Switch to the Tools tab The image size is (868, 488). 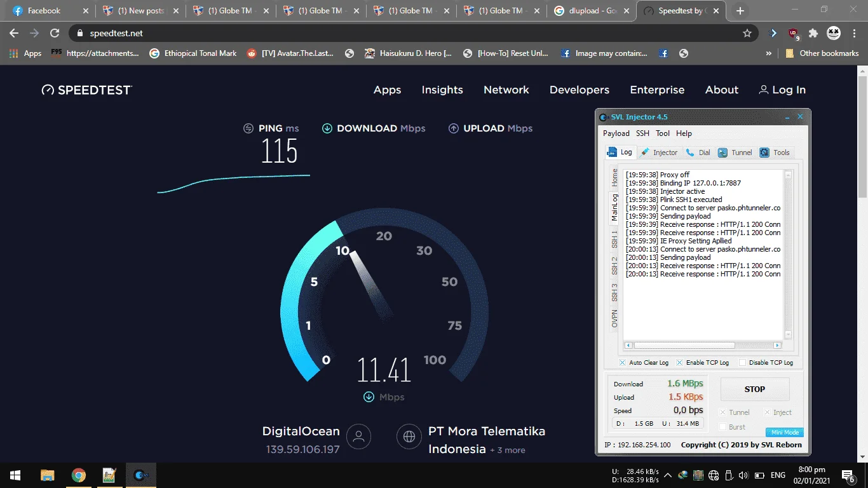tap(775, 152)
